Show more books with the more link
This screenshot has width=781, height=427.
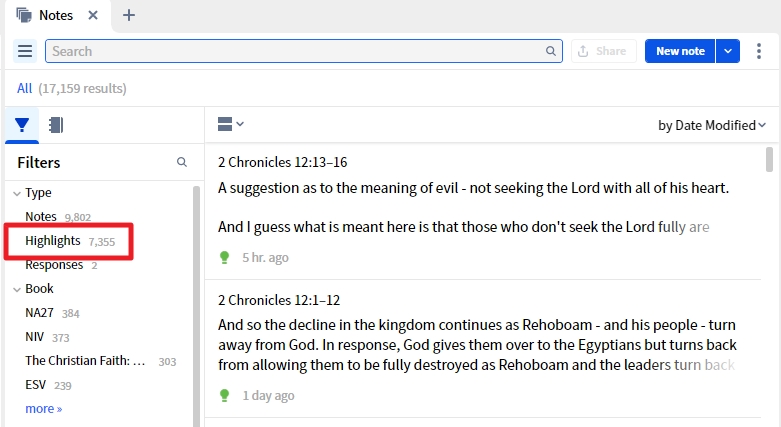[43, 408]
